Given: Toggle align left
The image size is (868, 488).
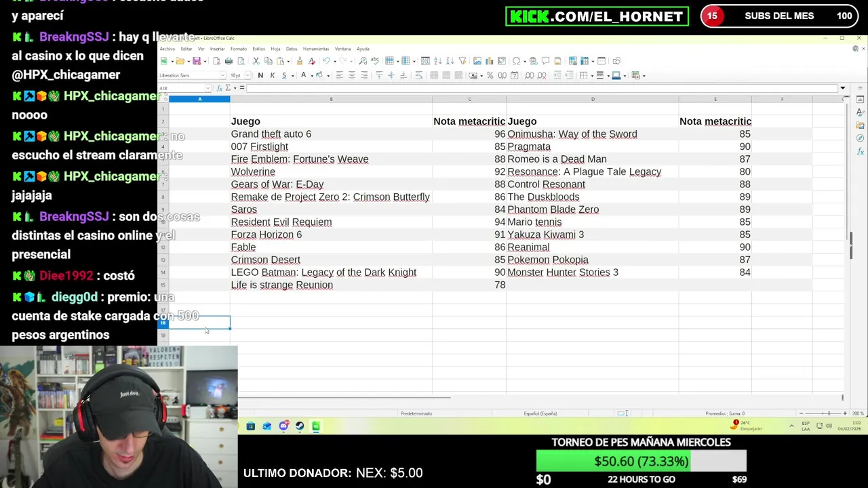Looking at the screenshot, I should 339,75.
